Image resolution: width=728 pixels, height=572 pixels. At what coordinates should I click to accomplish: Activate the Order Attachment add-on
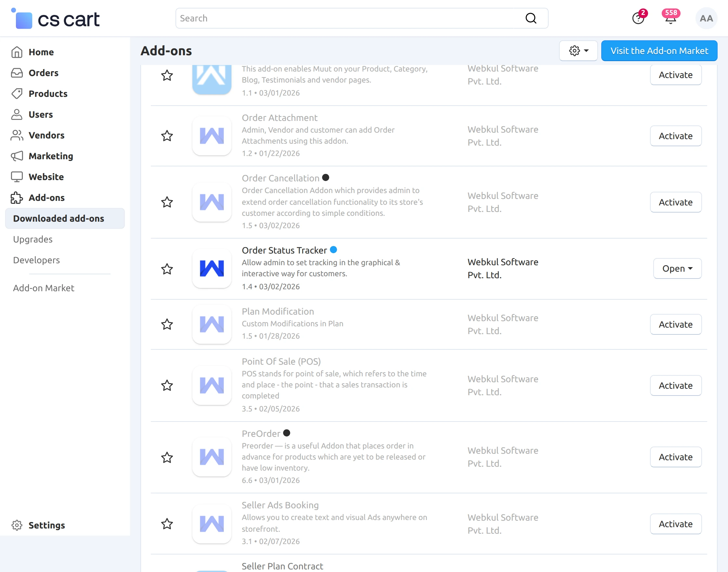tap(675, 136)
